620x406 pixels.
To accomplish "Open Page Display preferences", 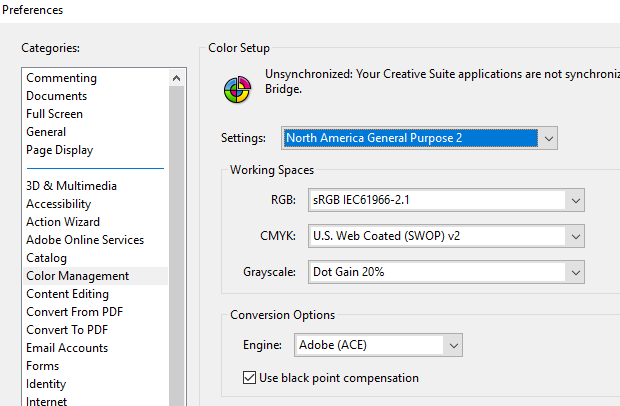I will [x=60, y=150].
